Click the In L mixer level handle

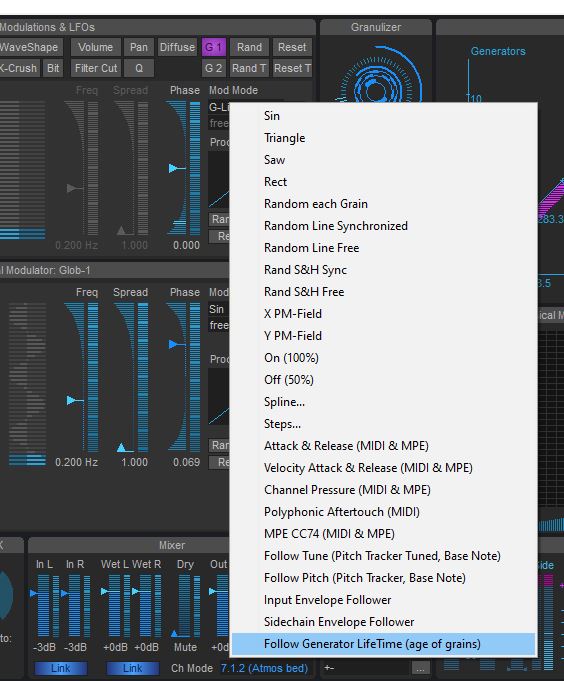[x=33, y=593]
